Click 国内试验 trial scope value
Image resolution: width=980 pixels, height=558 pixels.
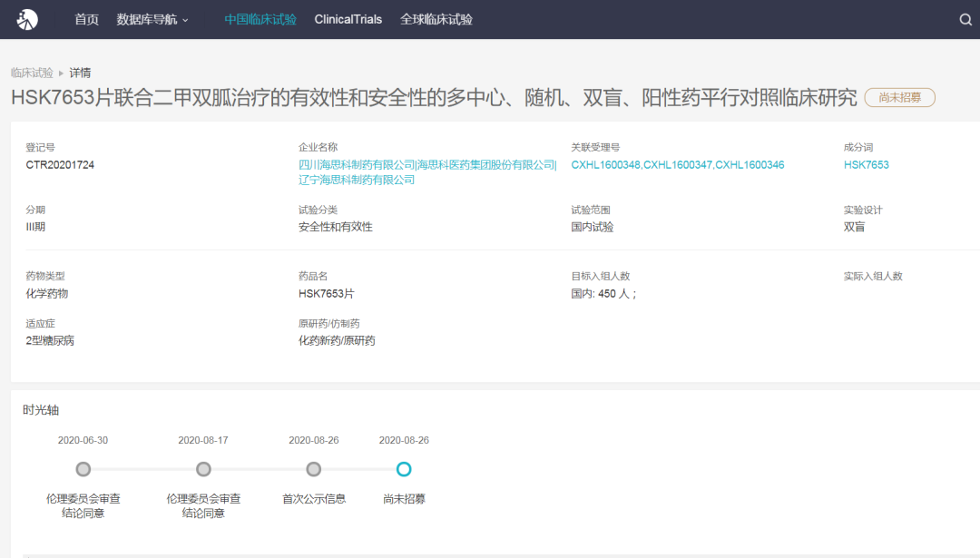click(593, 227)
